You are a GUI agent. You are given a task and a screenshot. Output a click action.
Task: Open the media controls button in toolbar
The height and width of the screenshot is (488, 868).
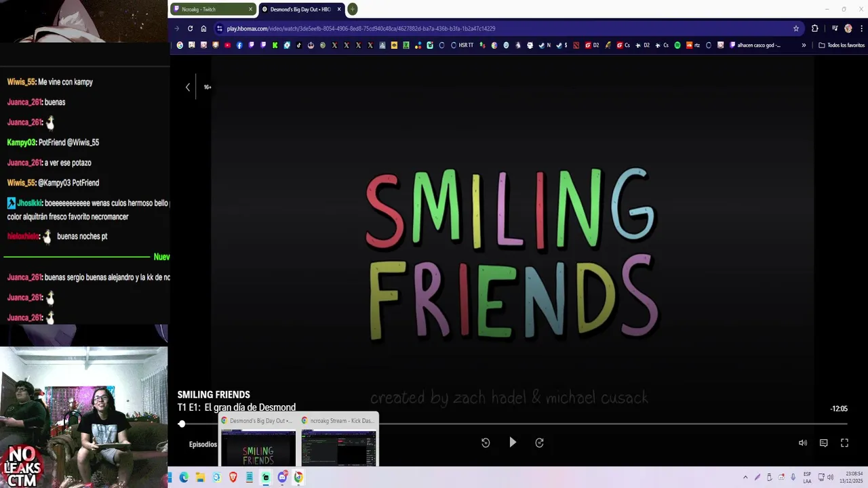pyautogui.click(x=835, y=28)
